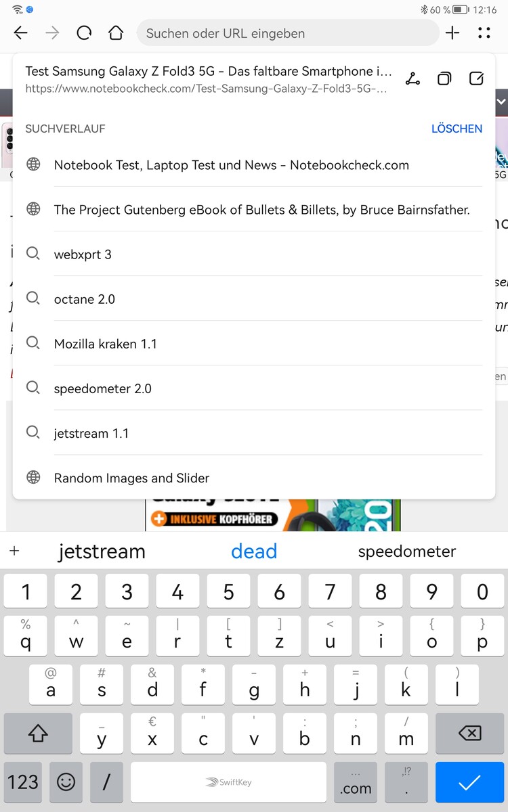508x812 pixels.
Task: Tap the letter a key
Action: (51, 685)
